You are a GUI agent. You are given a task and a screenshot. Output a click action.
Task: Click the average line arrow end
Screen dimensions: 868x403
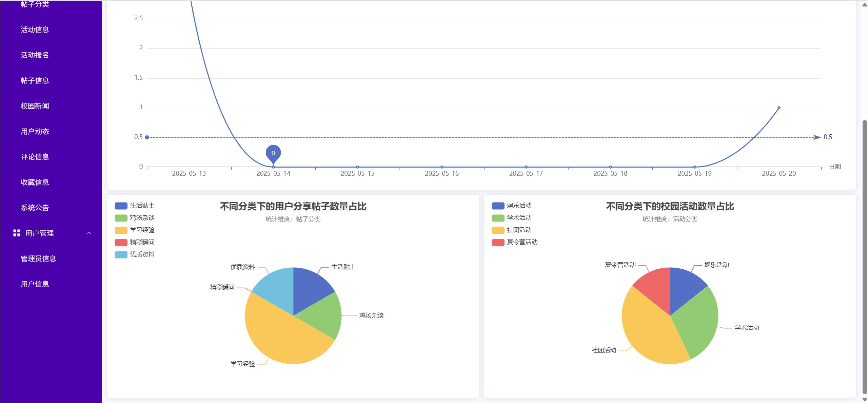[x=816, y=137]
